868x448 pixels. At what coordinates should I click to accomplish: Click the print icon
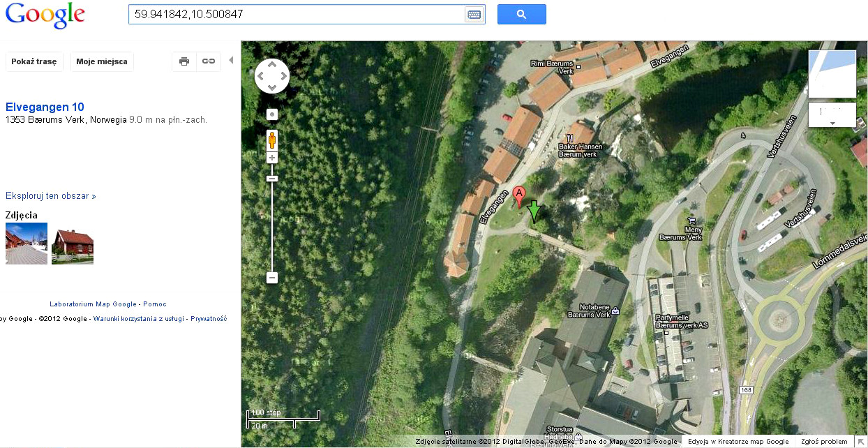coord(184,61)
